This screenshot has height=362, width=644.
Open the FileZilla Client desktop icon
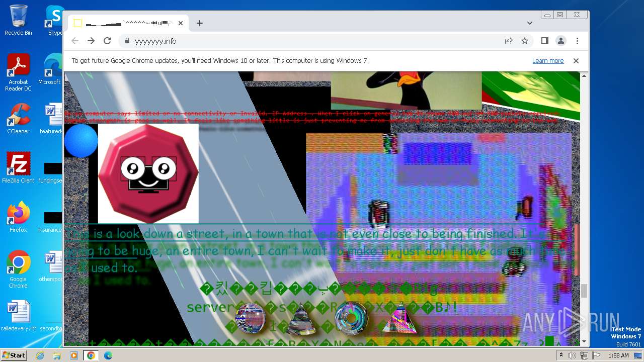pyautogui.click(x=18, y=168)
